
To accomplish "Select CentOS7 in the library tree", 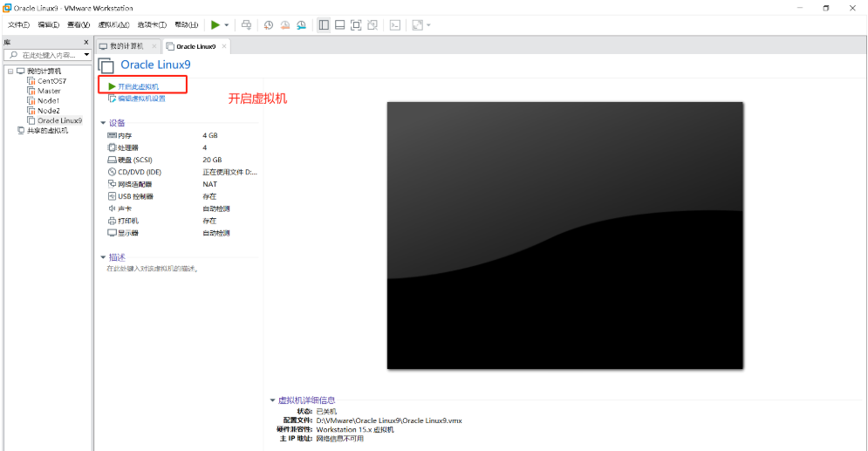I will coord(51,81).
